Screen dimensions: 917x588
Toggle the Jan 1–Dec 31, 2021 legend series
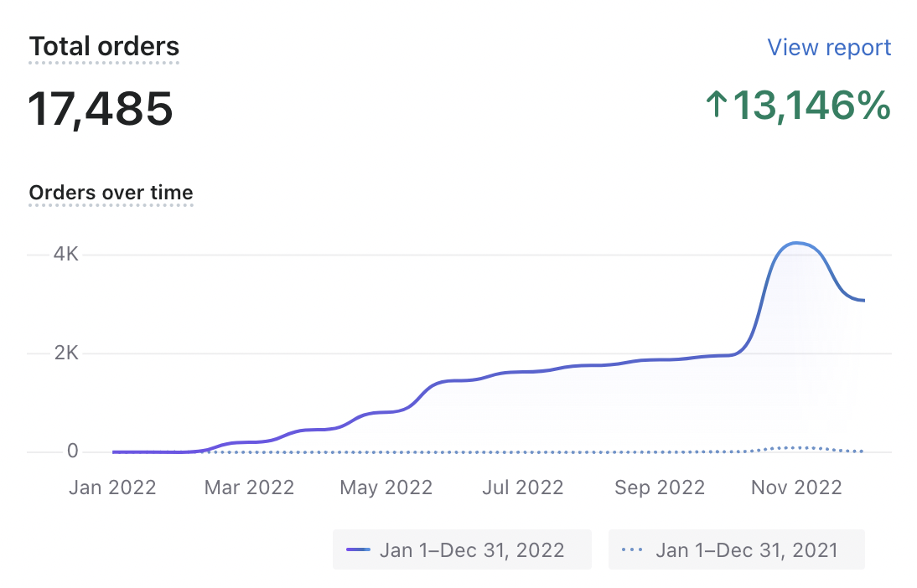tap(737, 549)
